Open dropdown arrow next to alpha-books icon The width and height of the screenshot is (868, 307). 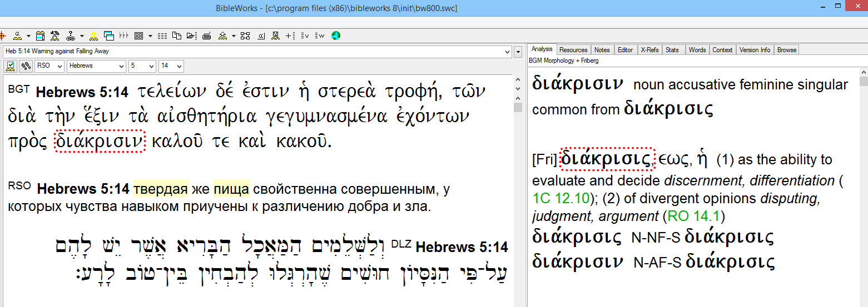coord(28,36)
